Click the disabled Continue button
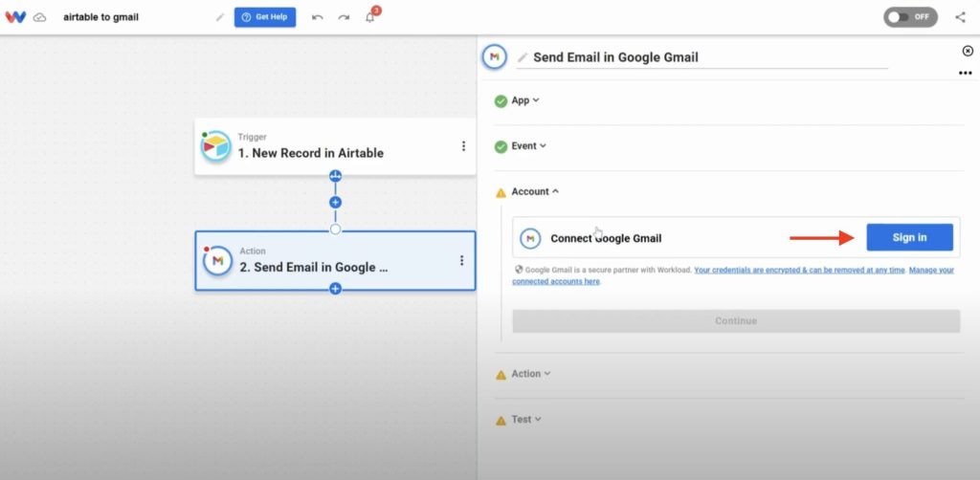Viewport: 980px width, 480px height. coord(736,321)
